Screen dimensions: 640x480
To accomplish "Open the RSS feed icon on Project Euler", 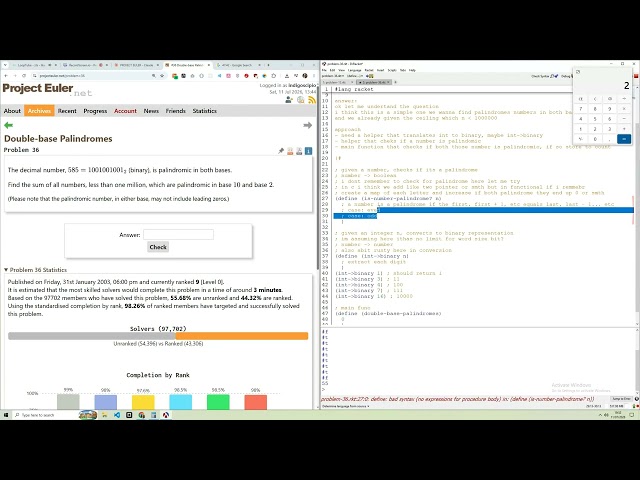I will point(312,100).
